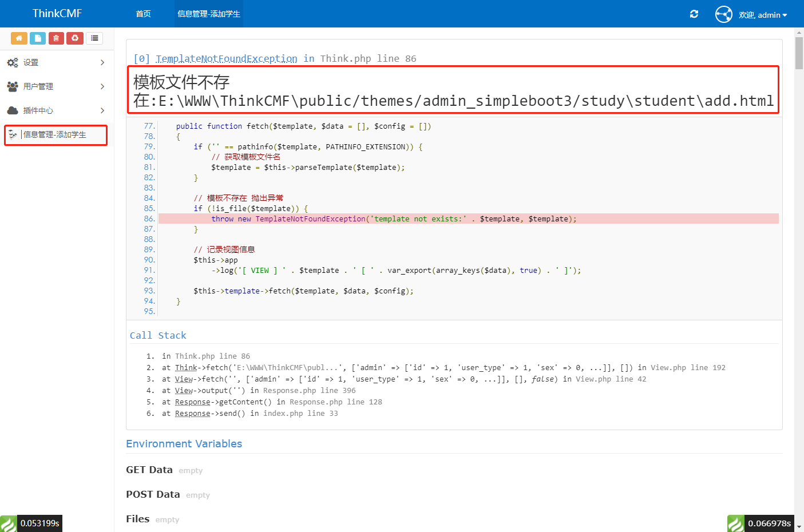The width and height of the screenshot is (804, 532).
Task: Click Response->send call stack entry
Action: [x=250, y=413]
